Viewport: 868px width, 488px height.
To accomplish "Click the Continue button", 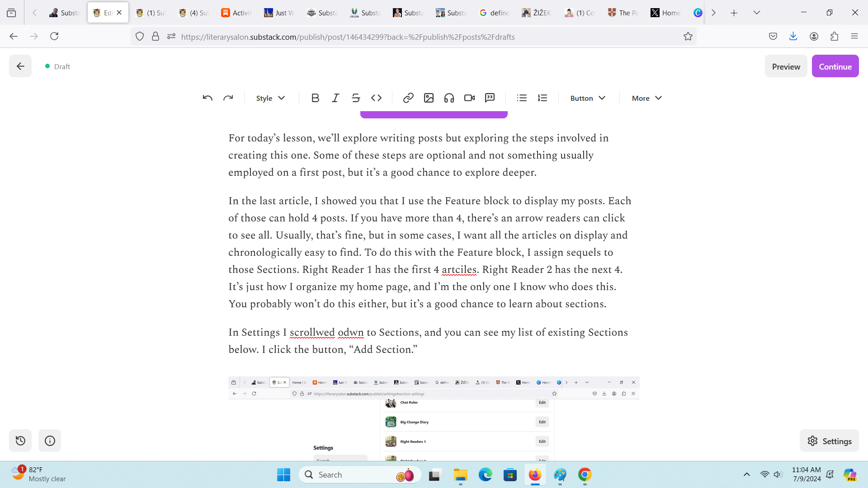I will pos(835,66).
